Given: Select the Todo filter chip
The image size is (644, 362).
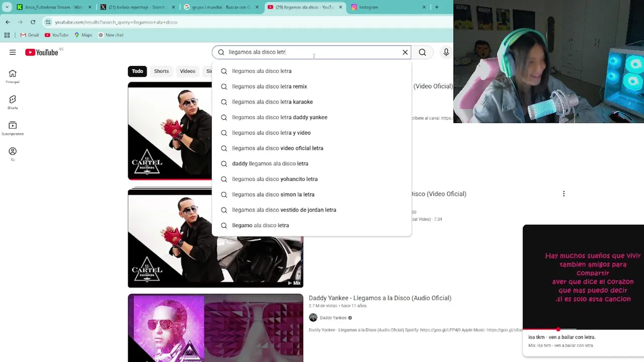Looking at the screenshot, I should (x=137, y=71).
